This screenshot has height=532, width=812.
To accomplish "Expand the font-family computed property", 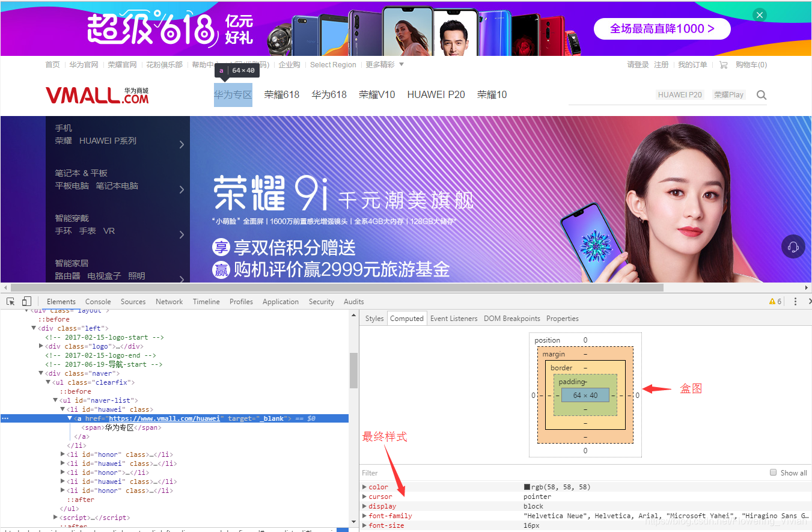I will point(364,516).
